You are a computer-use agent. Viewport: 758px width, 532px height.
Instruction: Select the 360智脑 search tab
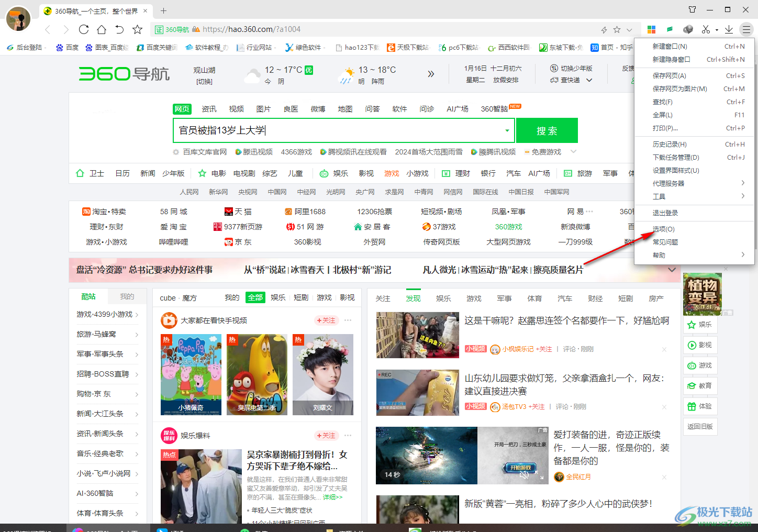coord(494,109)
